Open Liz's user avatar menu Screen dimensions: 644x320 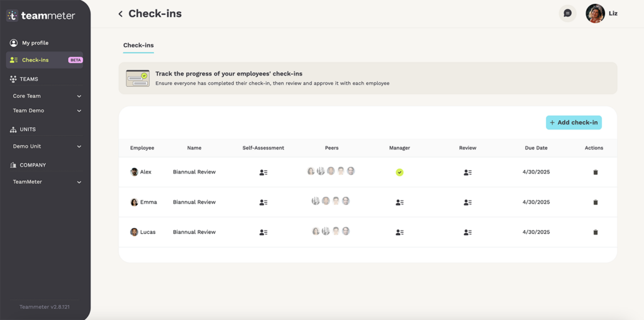[x=595, y=14]
